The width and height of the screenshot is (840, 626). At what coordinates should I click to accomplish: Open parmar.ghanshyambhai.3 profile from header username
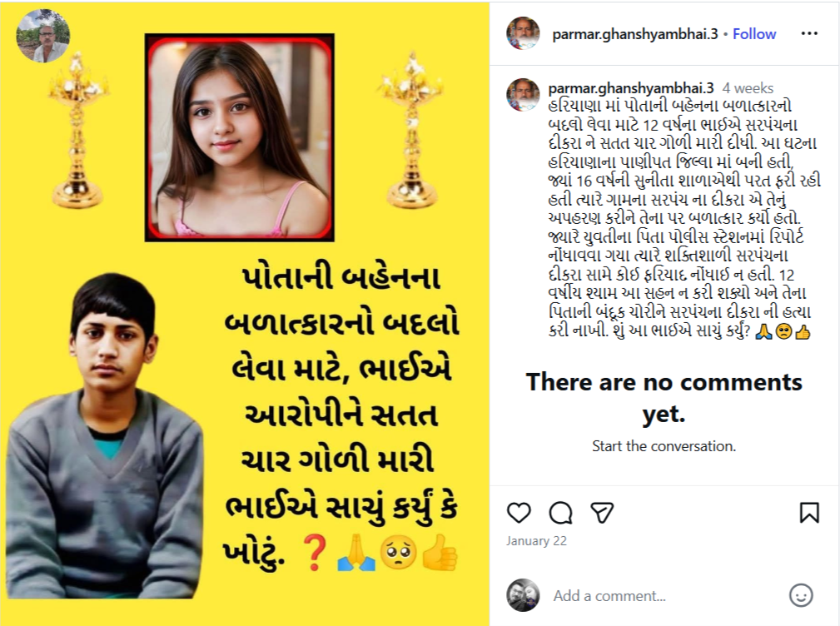click(x=635, y=34)
